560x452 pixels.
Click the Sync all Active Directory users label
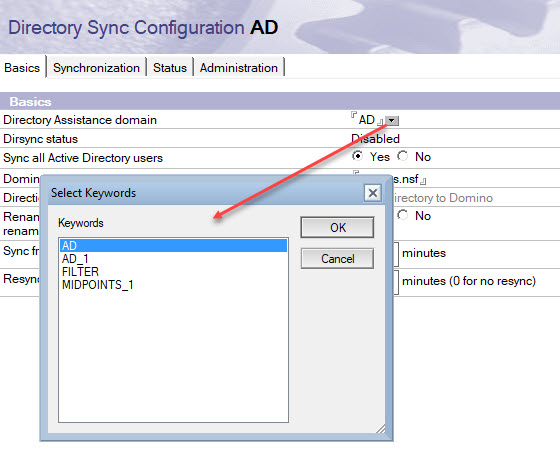pyautogui.click(x=83, y=158)
